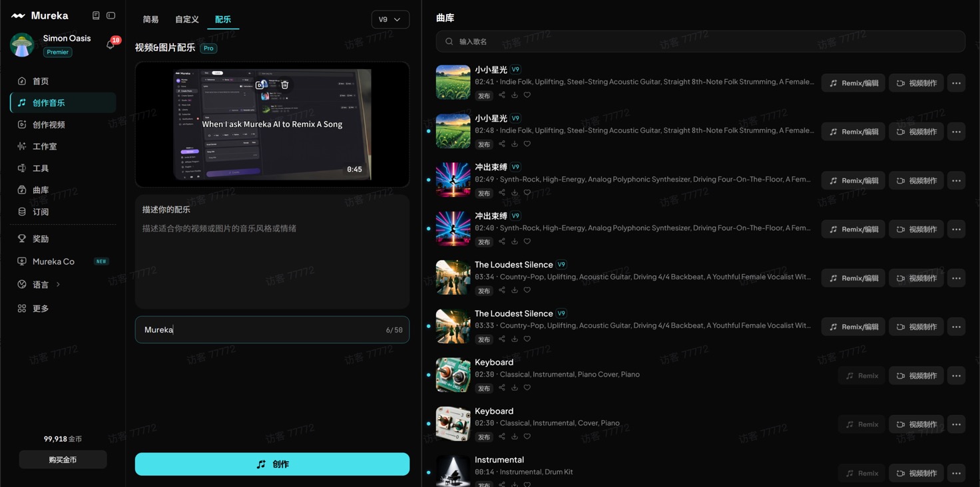Click 视频制作 for 02:49 冲出束缚
This screenshot has width=980, height=487.
tap(917, 180)
